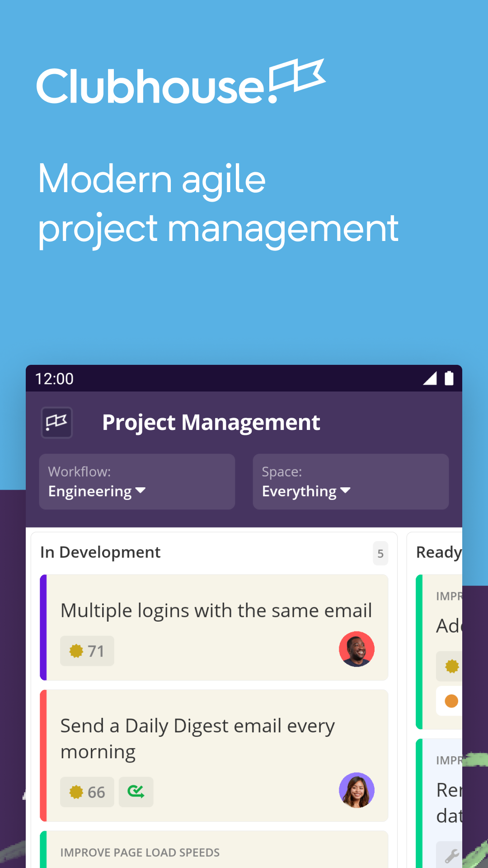Tap the green pull request status icon

tap(136, 792)
